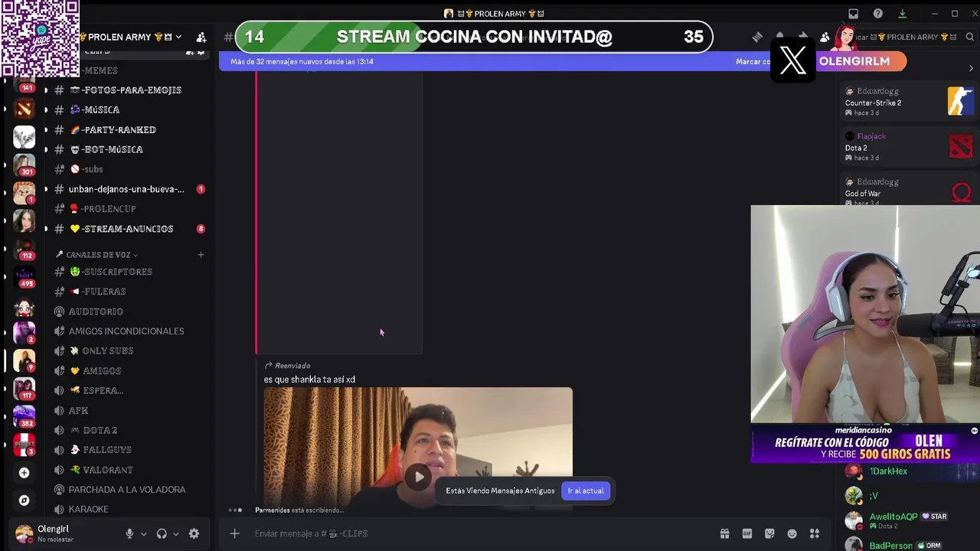The width and height of the screenshot is (980, 551).
Task: Open the BOT-MÚSICA channel
Action: tap(125, 149)
